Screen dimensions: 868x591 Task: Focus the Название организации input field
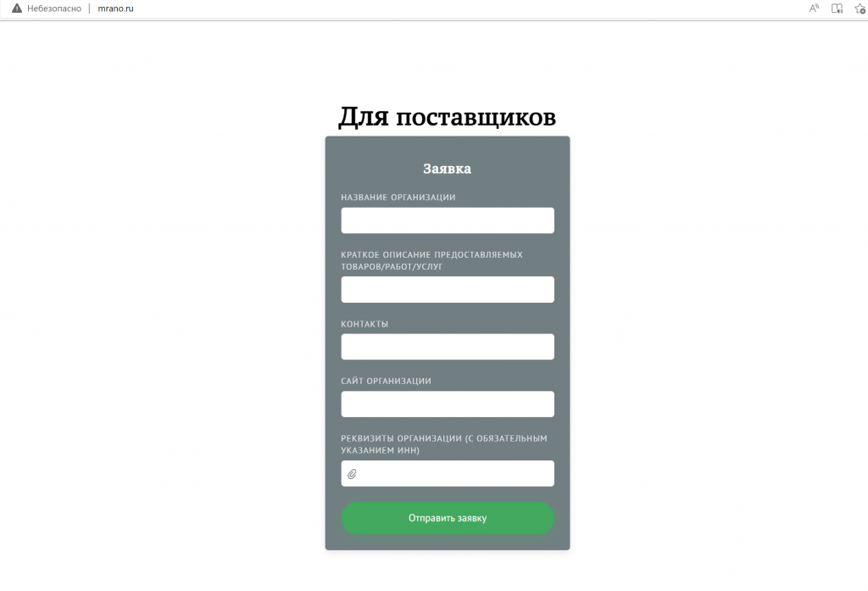tap(448, 220)
